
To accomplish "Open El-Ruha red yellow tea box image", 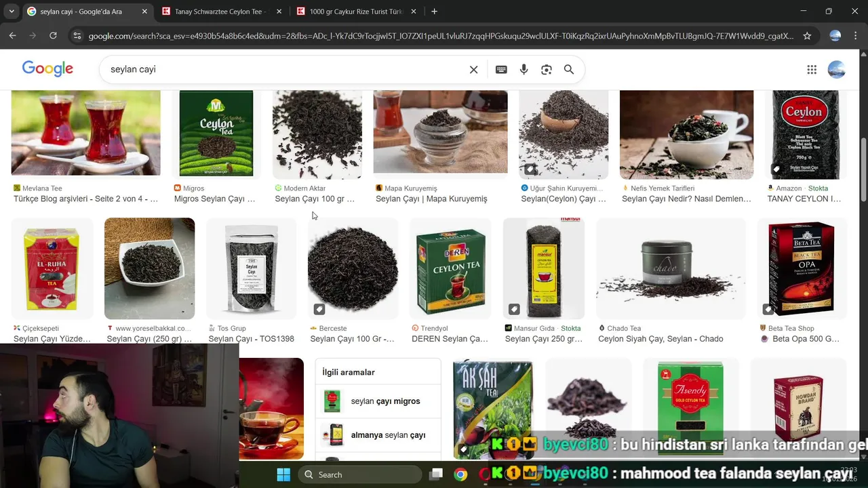I will pos(52,268).
